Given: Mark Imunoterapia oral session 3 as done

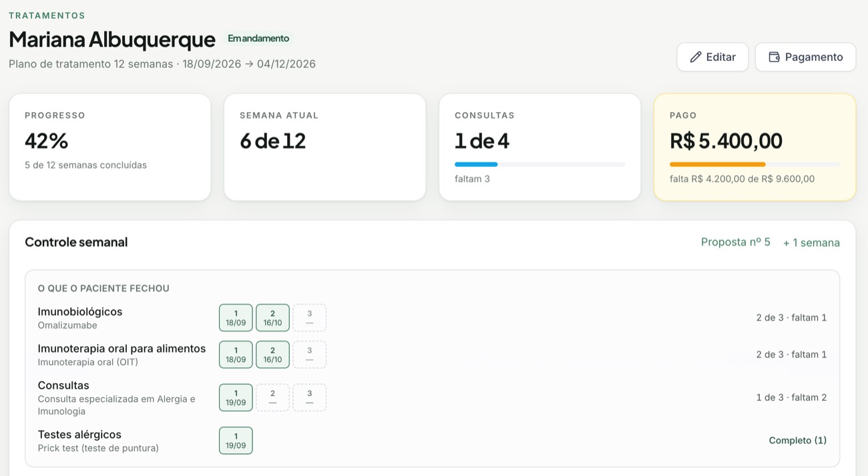Looking at the screenshot, I should pos(309,354).
